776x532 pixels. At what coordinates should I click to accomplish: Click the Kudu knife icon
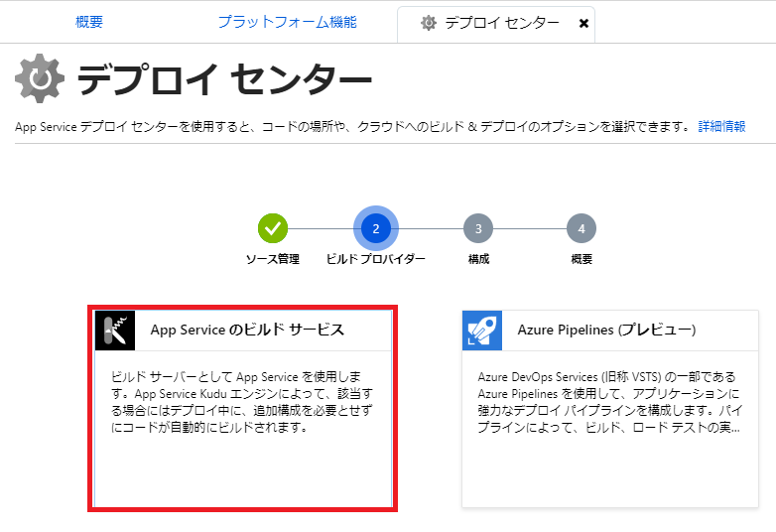[x=115, y=331]
